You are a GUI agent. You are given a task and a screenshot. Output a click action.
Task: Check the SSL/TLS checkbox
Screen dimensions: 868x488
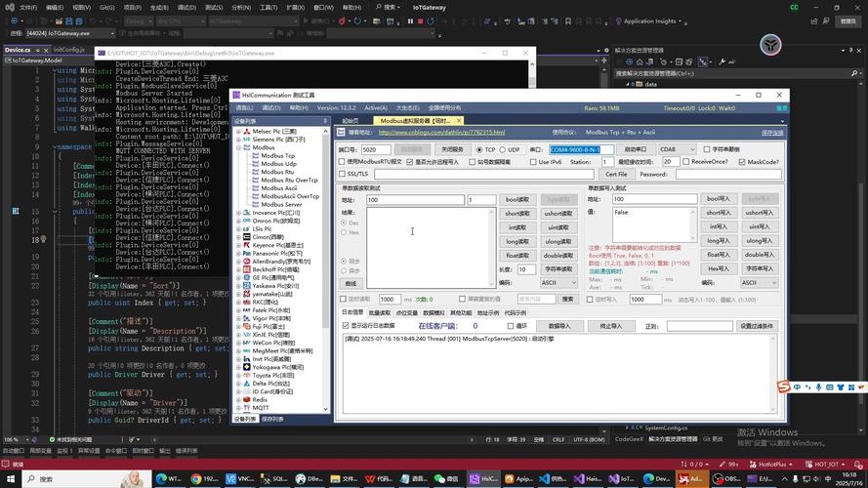(x=343, y=174)
